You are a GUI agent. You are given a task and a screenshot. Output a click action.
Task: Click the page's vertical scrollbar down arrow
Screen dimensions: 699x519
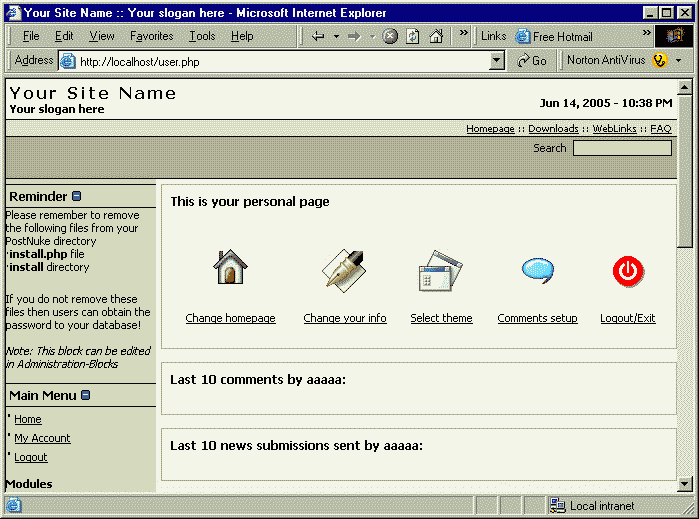click(x=685, y=484)
